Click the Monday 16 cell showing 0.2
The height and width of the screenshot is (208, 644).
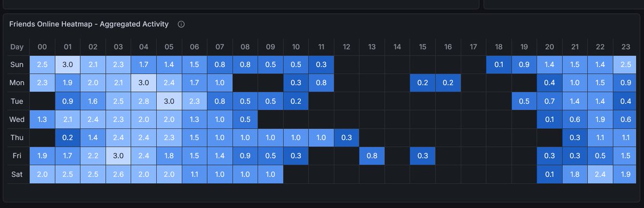point(448,83)
